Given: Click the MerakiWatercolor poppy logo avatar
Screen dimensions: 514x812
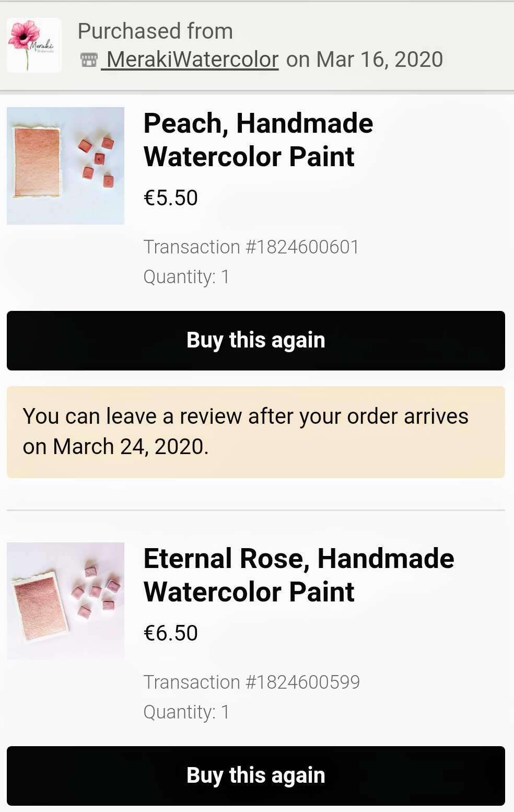Looking at the screenshot, I should point(34,45).
